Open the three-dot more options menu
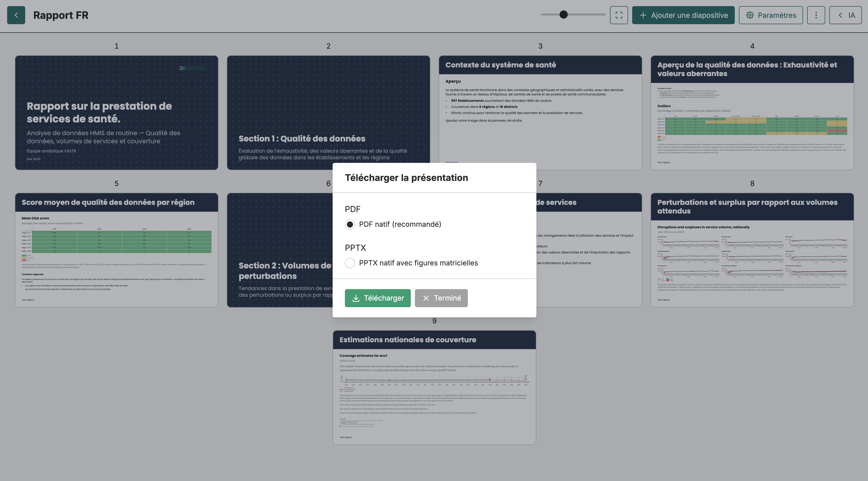This screenshot has height=481, width=868. click(x=816, y=15)
